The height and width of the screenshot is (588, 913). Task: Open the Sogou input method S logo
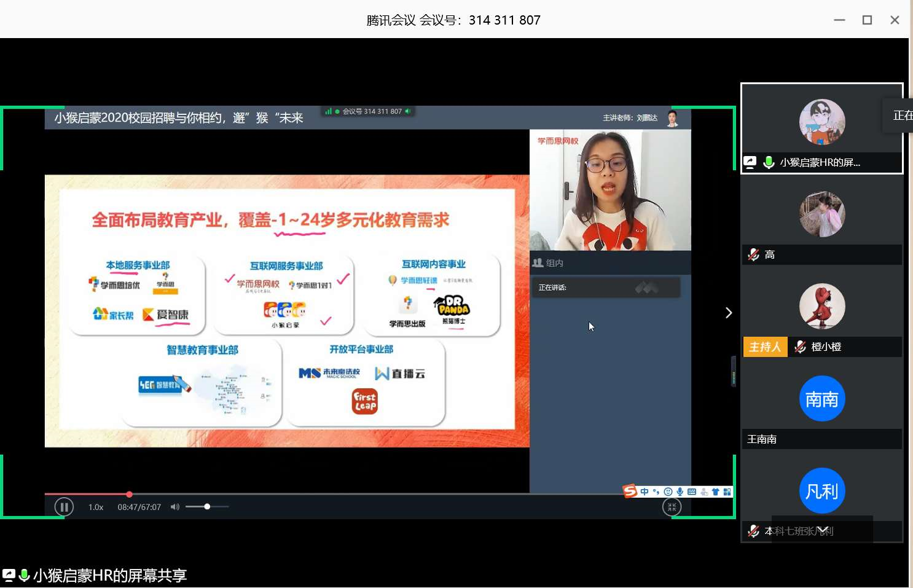click(630, 491)
